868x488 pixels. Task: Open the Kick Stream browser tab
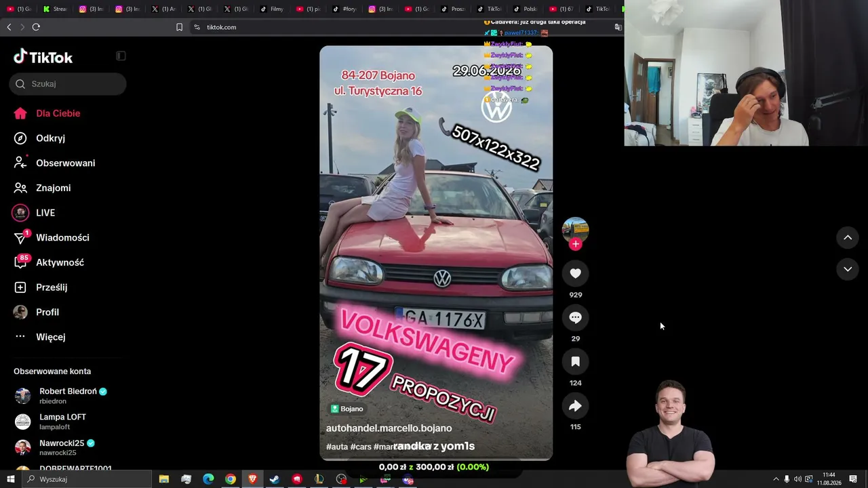pyautogui.click(x=54, y=9)
